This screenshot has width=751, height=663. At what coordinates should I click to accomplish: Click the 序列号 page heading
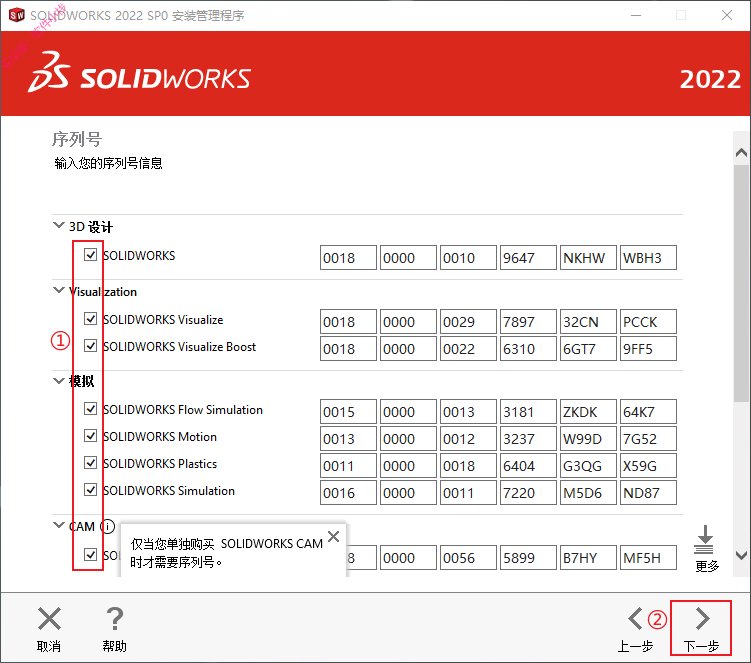tap(77, 139)
